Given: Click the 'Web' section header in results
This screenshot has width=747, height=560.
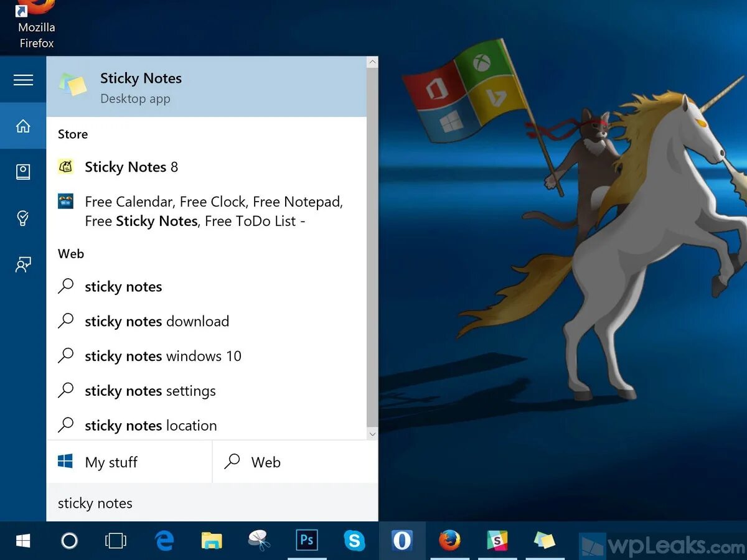Looking at the screenshot, I should (71, 254).
